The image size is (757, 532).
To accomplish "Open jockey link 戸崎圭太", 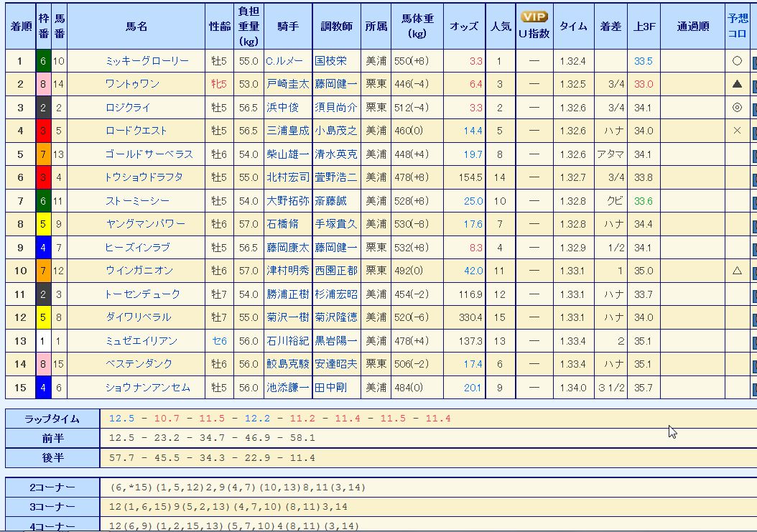I will coord(287,84).
